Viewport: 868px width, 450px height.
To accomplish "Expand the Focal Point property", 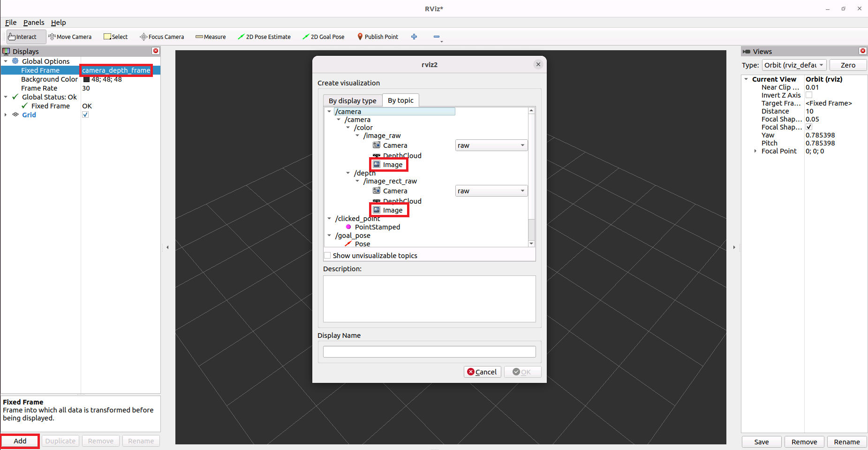I will point(755,151).
